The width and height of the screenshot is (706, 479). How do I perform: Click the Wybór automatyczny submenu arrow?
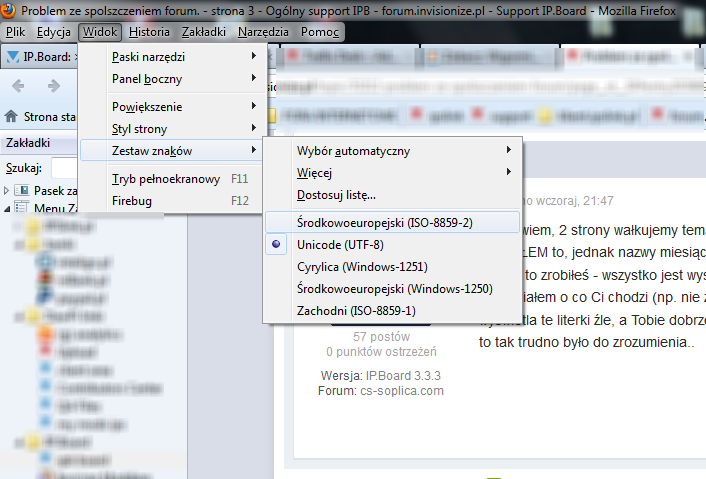point(509,149)
